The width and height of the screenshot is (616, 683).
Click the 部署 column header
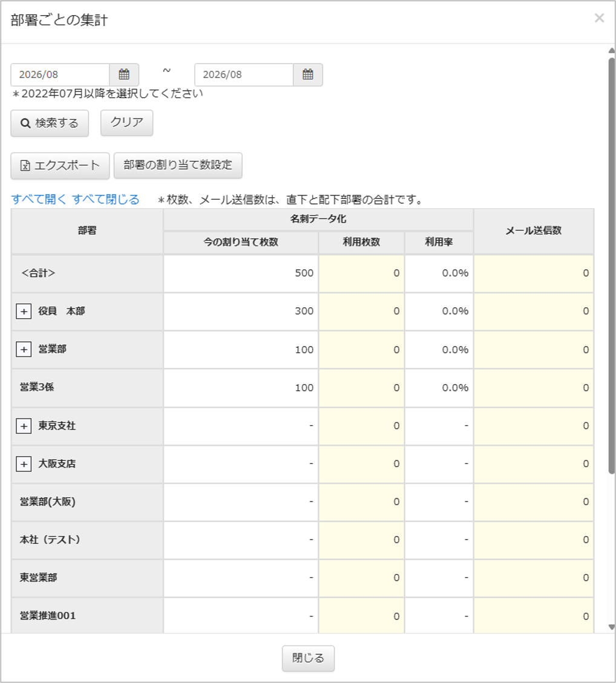point(87,231)
